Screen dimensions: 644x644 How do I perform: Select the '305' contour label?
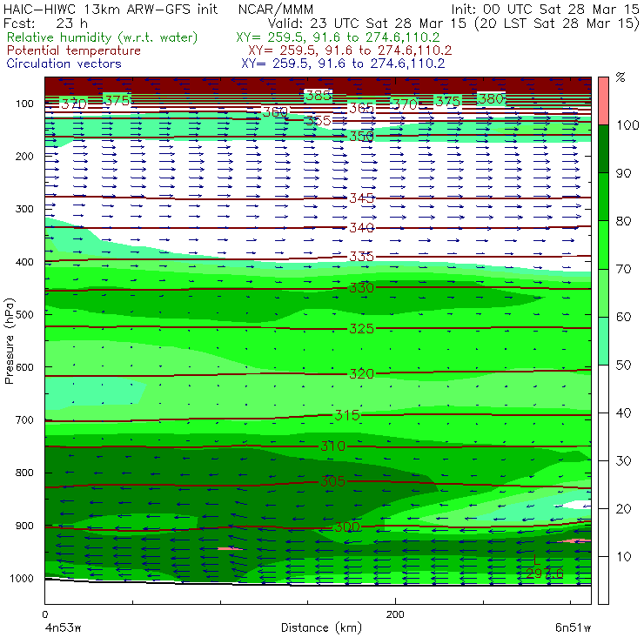(332, 481)
